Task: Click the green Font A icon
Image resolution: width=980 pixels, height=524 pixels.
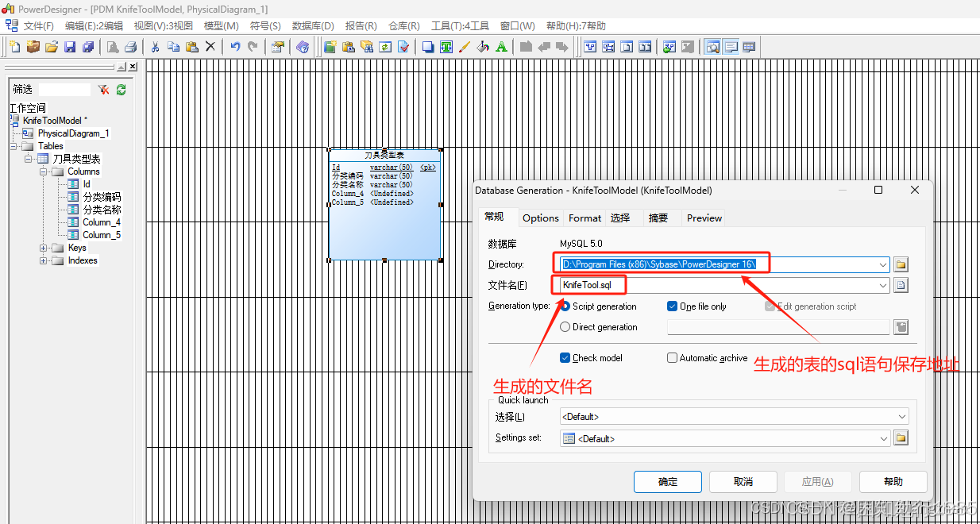Action: (x=501, y=47)
